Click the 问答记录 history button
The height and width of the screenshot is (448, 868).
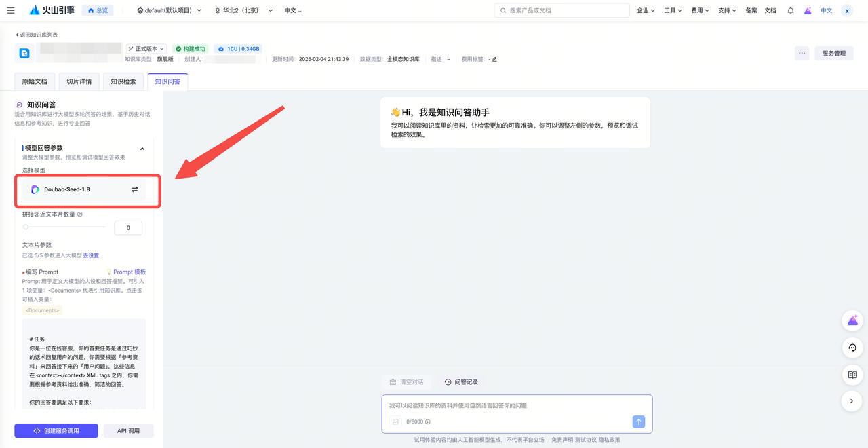(x=461, y=382)
